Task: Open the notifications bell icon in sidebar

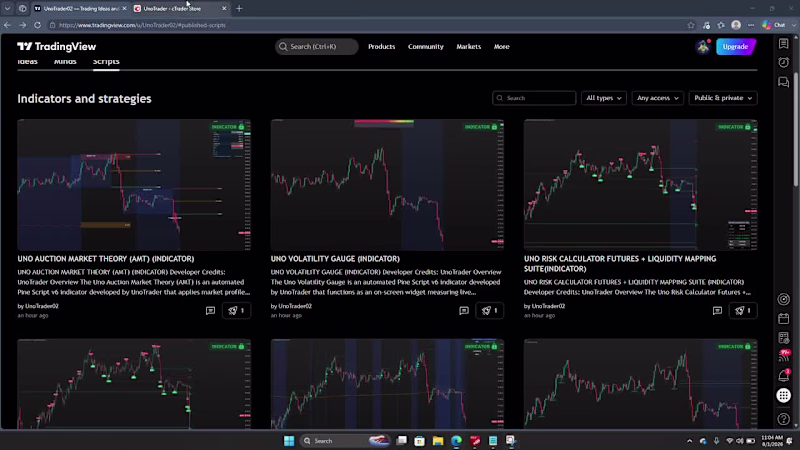Action: click(784, 376)
